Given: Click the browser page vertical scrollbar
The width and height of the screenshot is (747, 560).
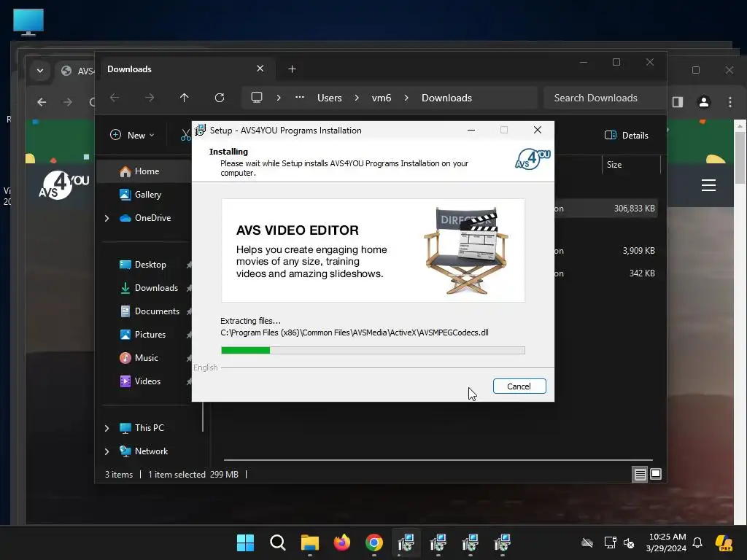Looking at the screenshot, I should (x=740, y=157).
